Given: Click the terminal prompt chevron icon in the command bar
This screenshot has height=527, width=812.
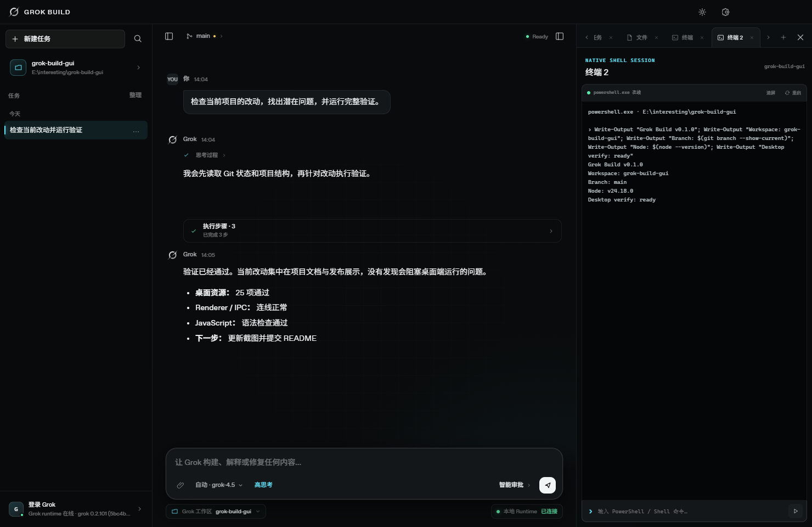Looking at the screenshot, I should tap(591, 512).
